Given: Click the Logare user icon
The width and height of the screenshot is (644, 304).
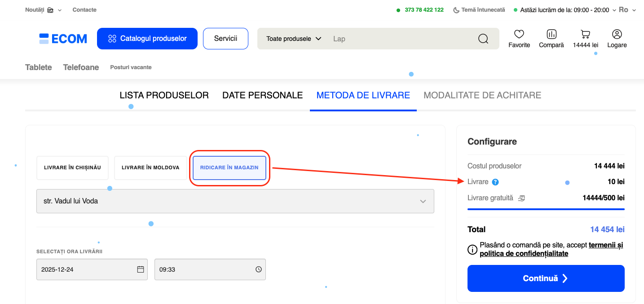Looking at the screenshot, I should [617, 34].
